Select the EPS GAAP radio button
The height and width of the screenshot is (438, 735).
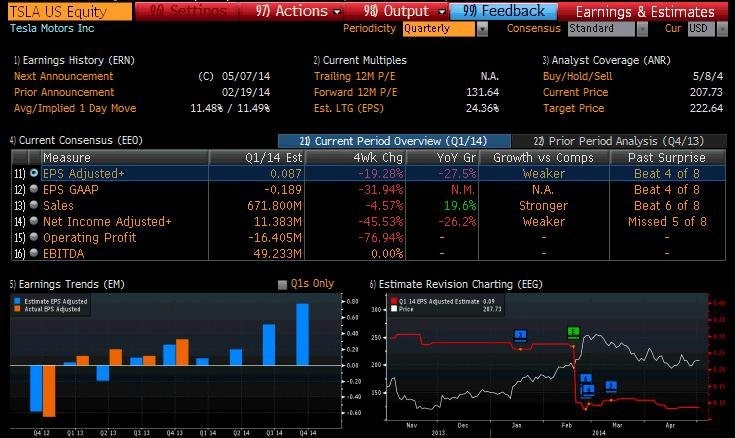[x=34, y=189]
